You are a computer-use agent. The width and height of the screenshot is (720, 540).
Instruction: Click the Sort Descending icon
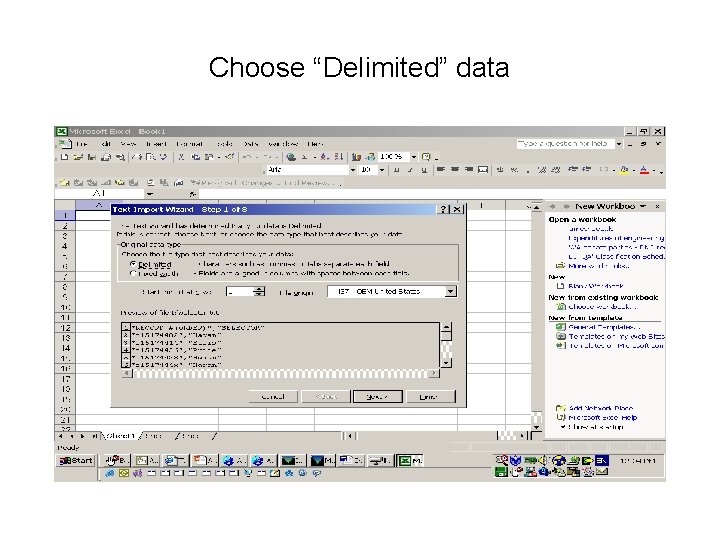[x=338, y=157]
